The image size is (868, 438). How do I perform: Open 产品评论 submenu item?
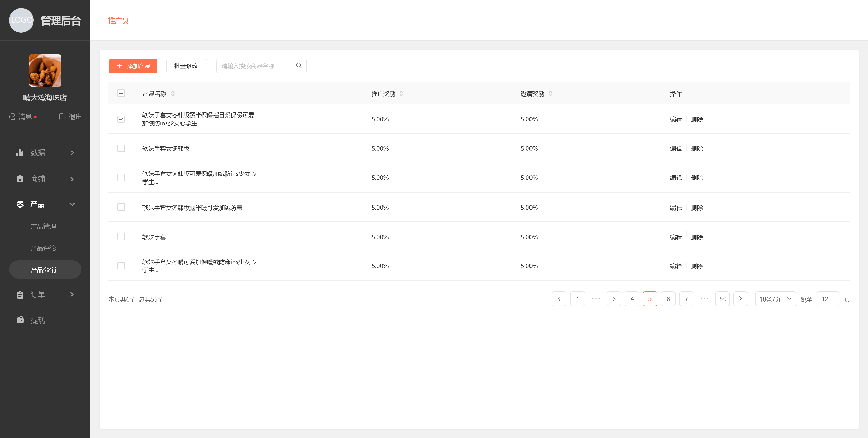(43, 248)
